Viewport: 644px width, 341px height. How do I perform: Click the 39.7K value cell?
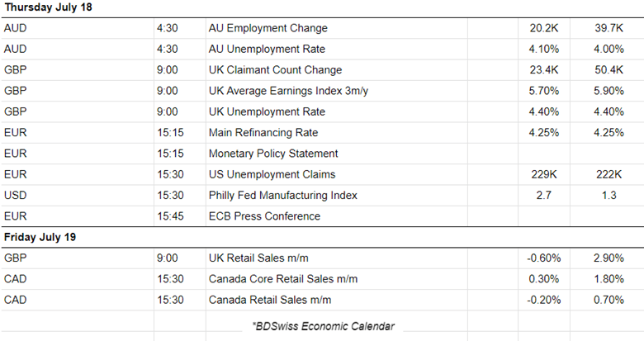point(605,28)
